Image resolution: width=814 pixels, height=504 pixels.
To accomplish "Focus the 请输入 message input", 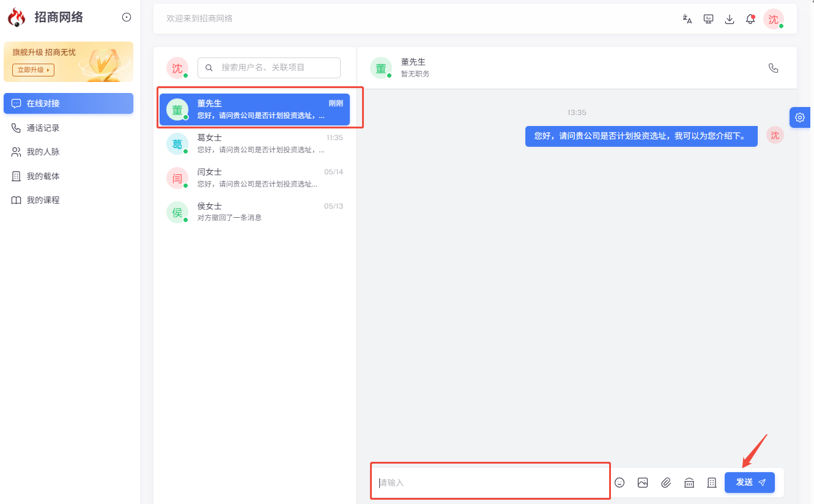I will [x=490, y=483].
